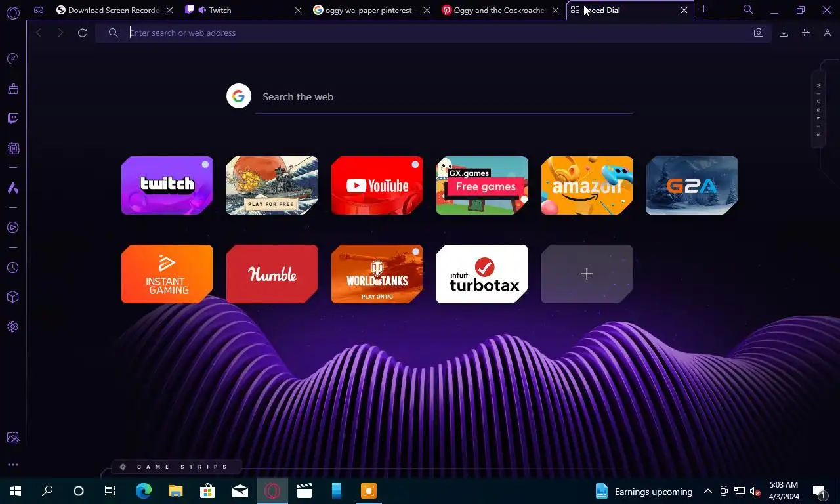Image resolution: width=840 pixels, height=504 pixels.
Task: Launch GX Cleaner broom icon in sidebar
Action: pos(12,89)
